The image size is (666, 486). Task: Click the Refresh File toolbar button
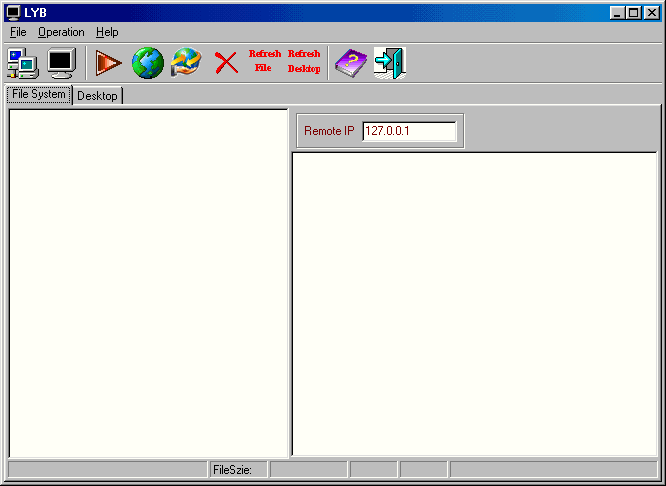pos(264,62)
